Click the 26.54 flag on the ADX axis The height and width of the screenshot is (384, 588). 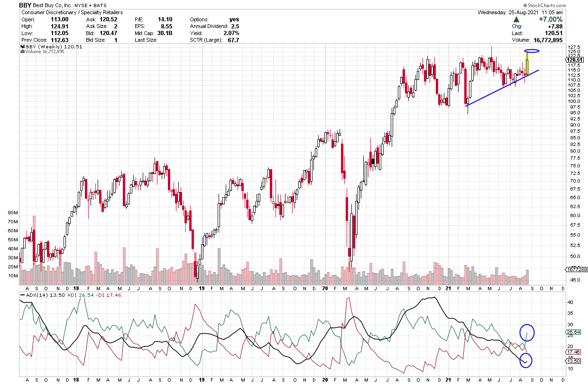[573, 332]
